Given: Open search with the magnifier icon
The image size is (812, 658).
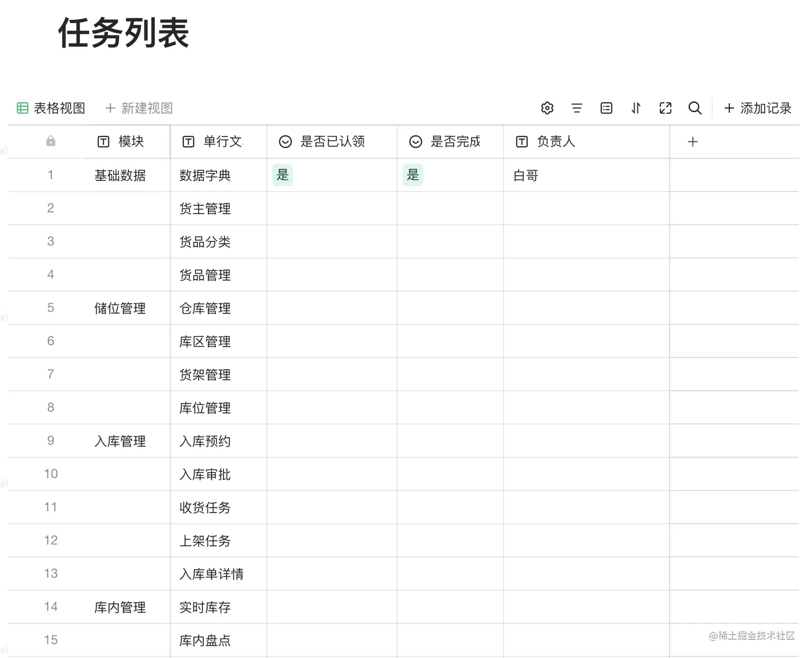Looking at the screenshot, I should point(695,108).
